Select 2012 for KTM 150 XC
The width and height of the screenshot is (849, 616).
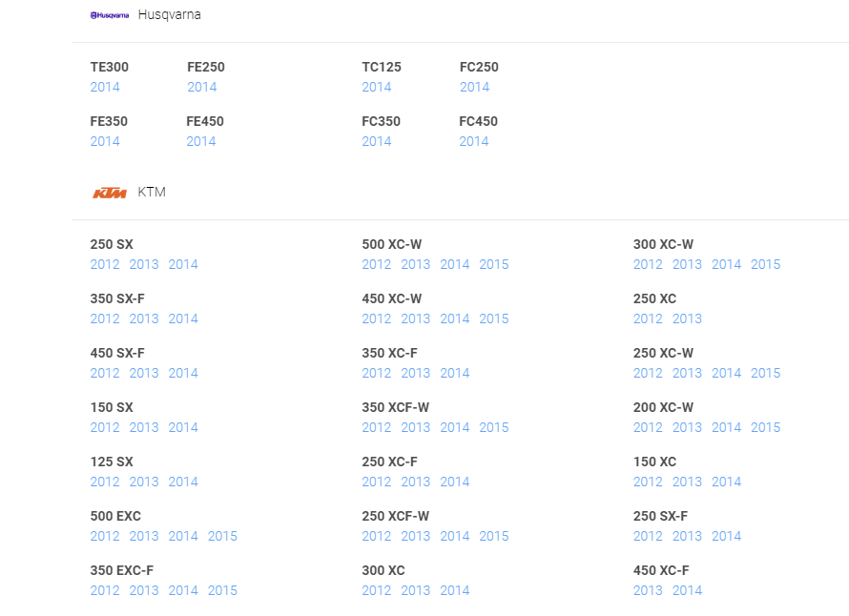648,482
